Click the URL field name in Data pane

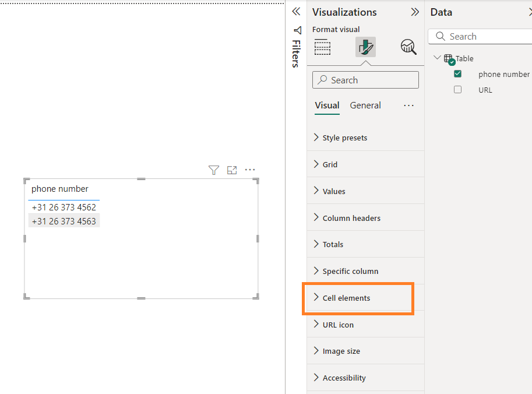pyautogui.click(x=485, y=90)
